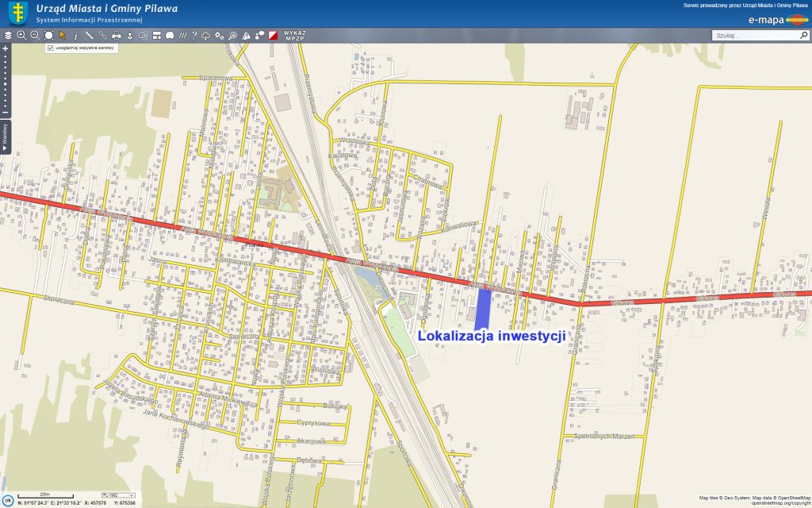
Task: Toggle 'uwzględniaj wszystkie warstwy' checkbox
Action: tap(51, 48)
